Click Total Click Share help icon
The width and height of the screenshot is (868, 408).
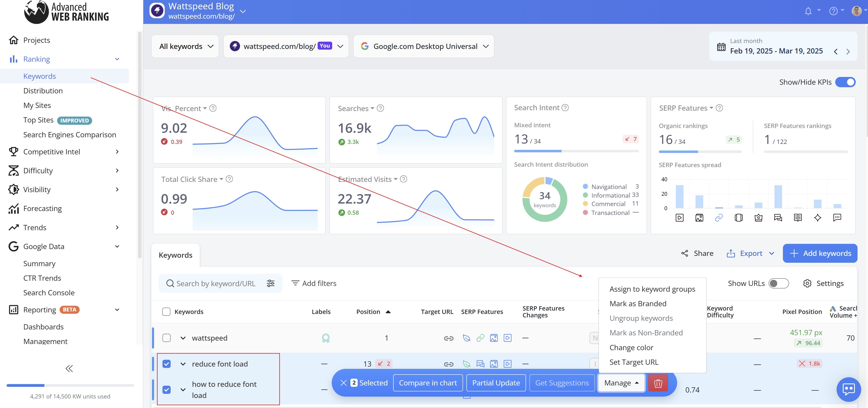coord(229,179)
